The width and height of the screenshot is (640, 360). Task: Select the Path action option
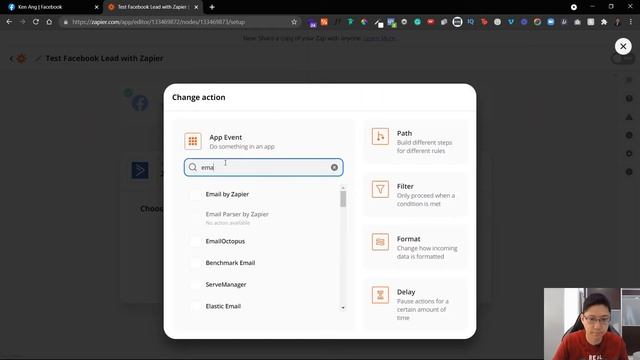point(415,141)
